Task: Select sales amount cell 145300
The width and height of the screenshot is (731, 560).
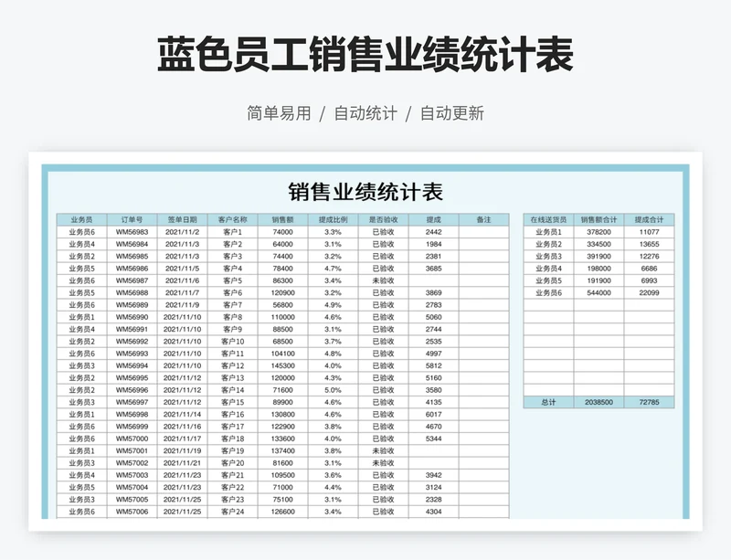Action: 282,365
